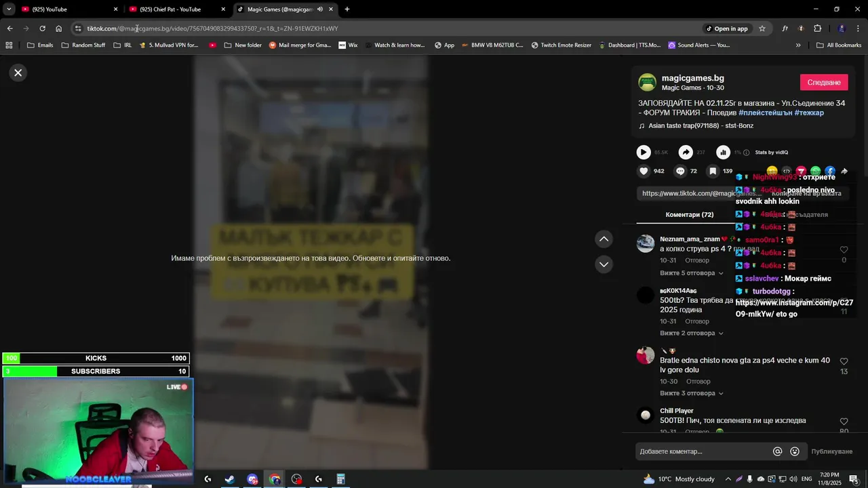This screenshot has width=868, height=488.
Task: Open Calculator from the taskbar
Action: coord(341,479)
